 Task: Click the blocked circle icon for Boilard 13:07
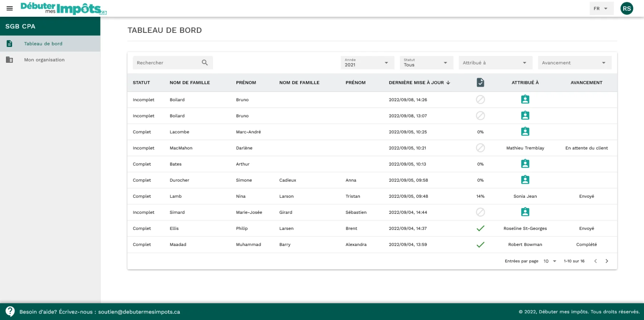point(480,115)
